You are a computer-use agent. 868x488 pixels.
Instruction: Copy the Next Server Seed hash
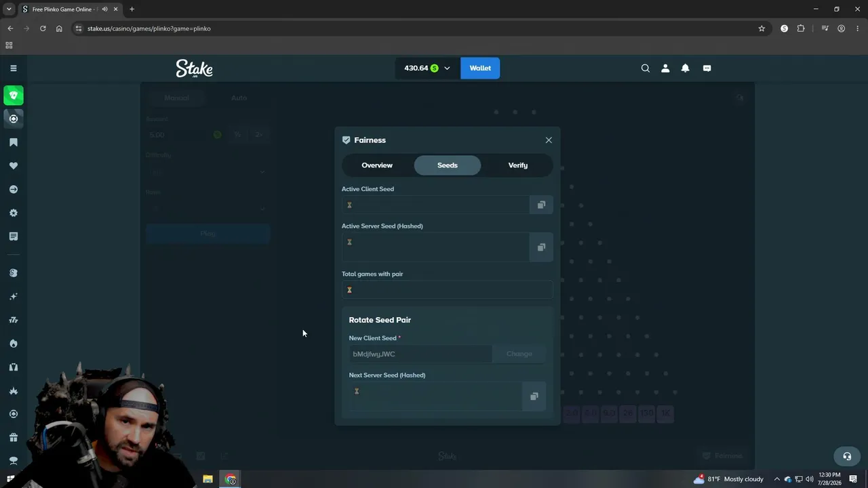[534, 396]
